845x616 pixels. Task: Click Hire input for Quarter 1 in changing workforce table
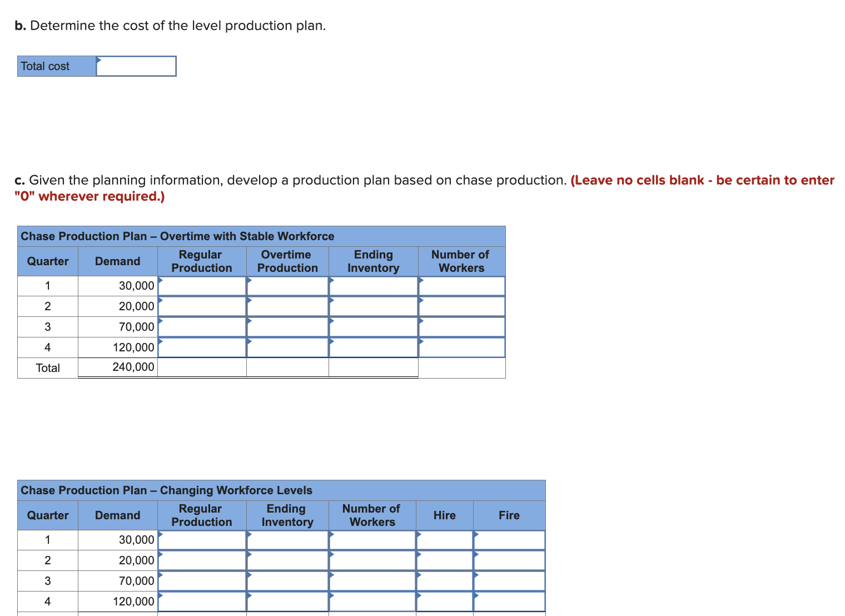[444, 539]
